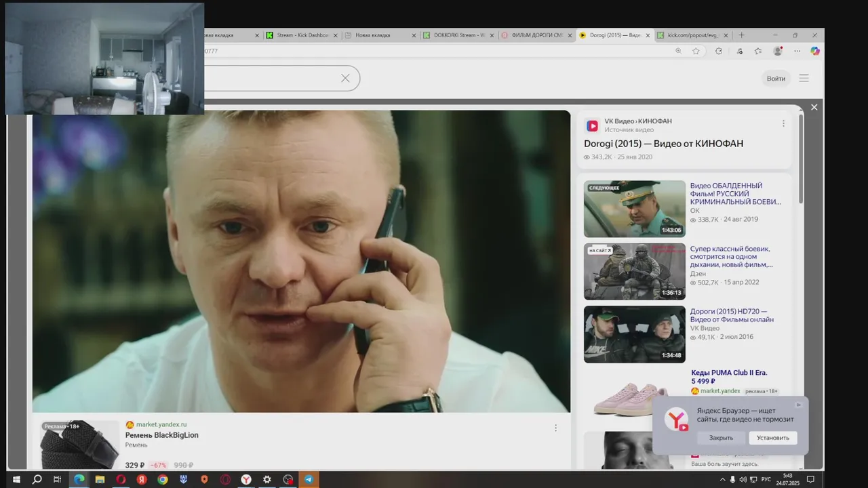Click the PUMA sneakers product image
The image size is (868, 488).
click(x=631, y=399)
